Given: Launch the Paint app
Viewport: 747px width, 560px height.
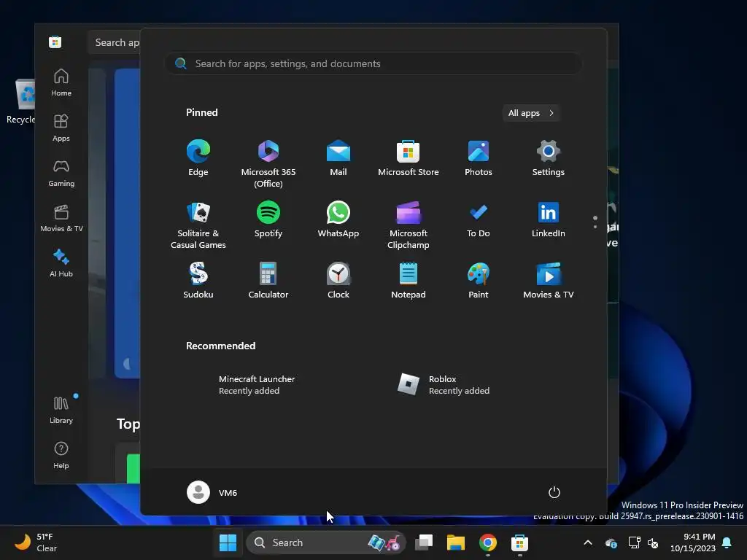Looking at the screenshot, I should [479, 281].
